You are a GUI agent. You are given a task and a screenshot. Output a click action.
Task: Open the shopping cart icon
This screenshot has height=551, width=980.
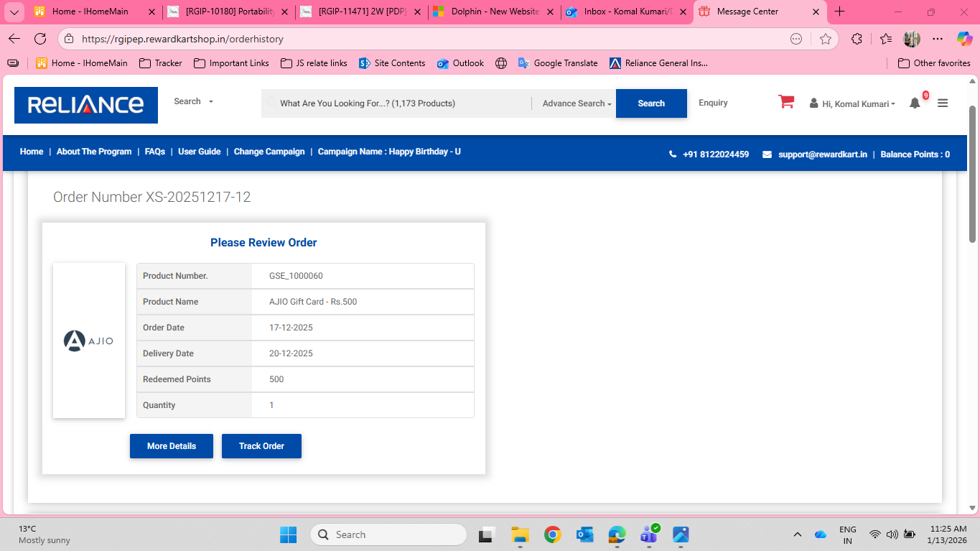(786, 102)
